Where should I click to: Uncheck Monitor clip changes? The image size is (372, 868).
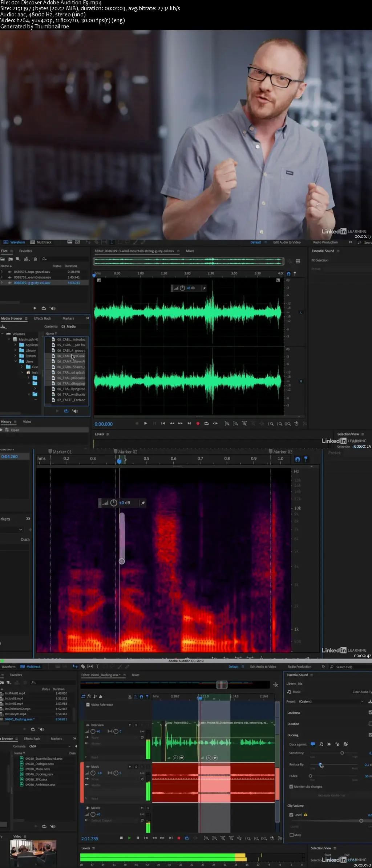(x=291, y=787)
